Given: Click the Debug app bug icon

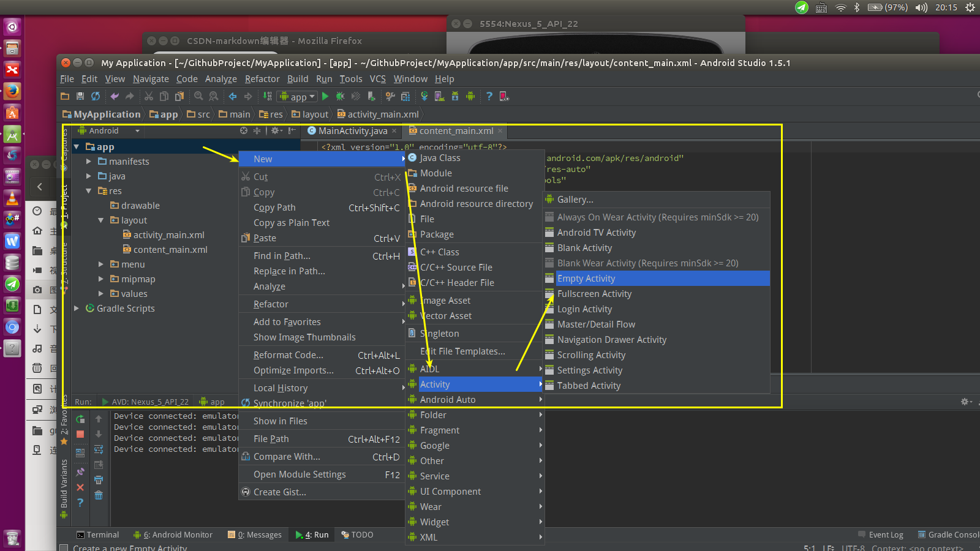Looking at the screenshot, I should pos(341,96).
